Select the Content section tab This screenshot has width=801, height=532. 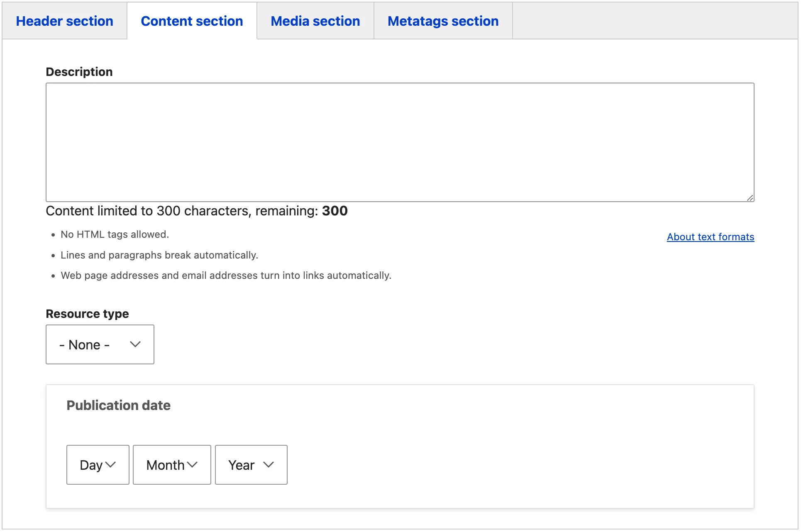192,21
